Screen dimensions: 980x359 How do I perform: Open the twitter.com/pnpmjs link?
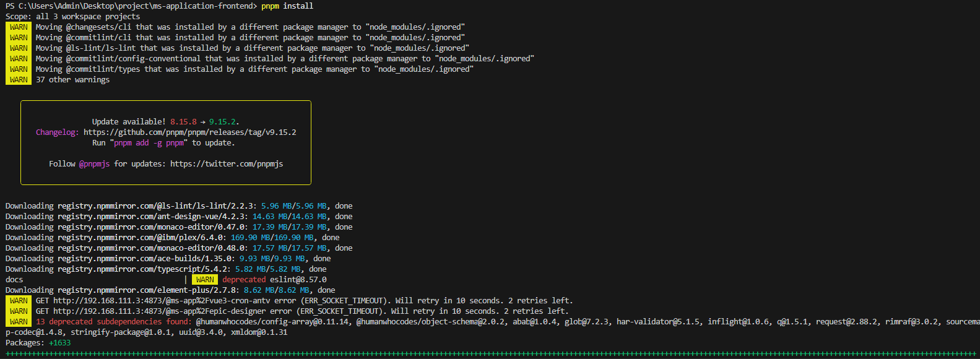[226, 164]
